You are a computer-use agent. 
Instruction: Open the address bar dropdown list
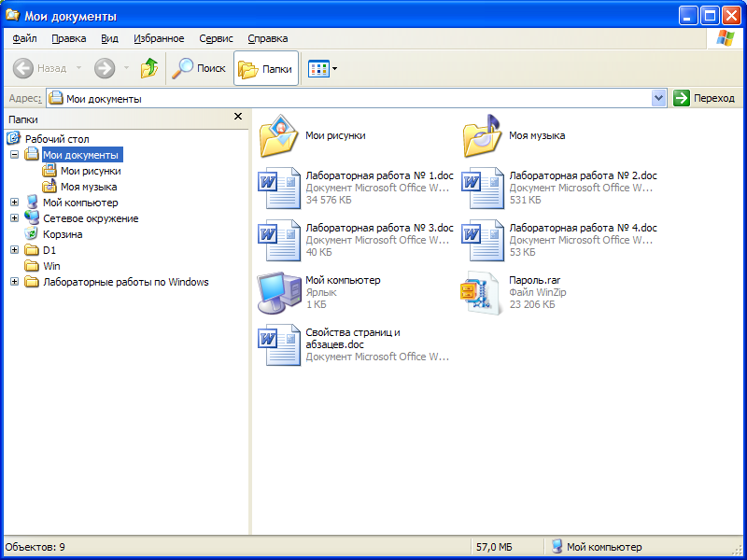point(658,99)
